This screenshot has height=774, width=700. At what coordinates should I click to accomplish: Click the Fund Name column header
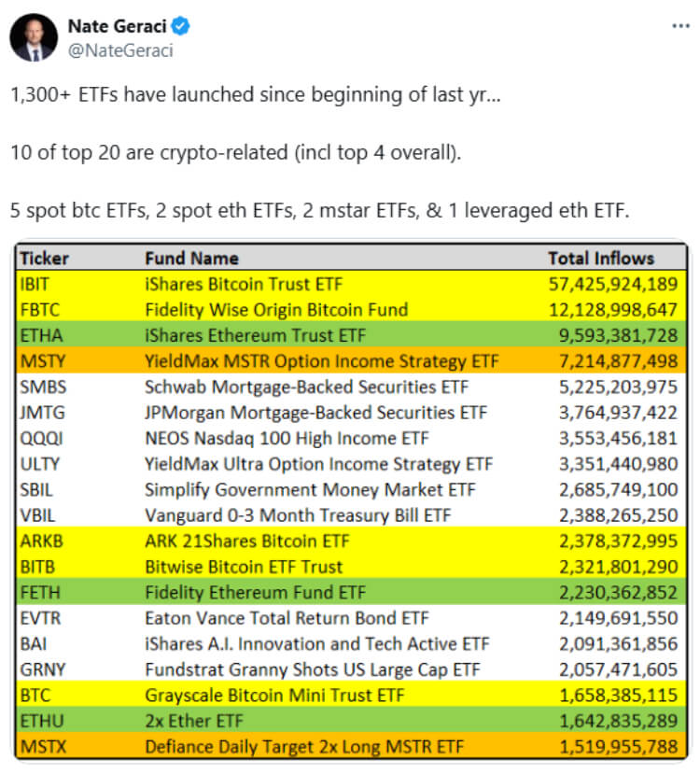click(191, 259)
